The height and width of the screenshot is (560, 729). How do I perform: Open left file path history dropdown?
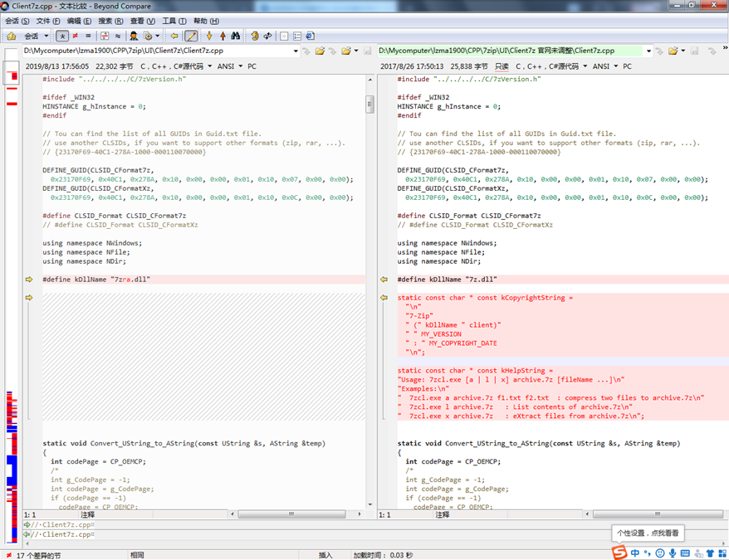click(296, 51)
